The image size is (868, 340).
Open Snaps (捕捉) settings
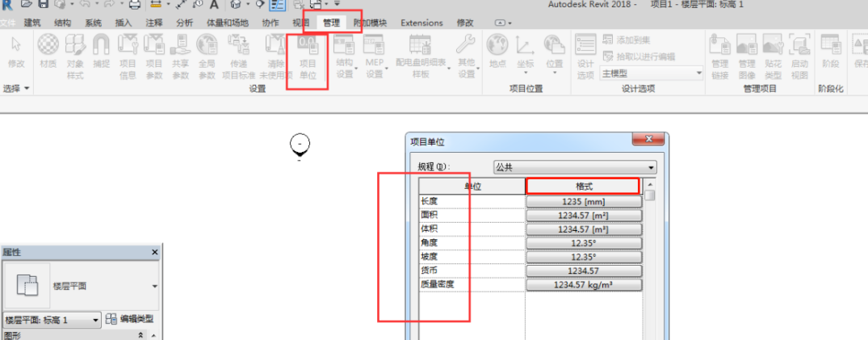click(x=101, y=52)
